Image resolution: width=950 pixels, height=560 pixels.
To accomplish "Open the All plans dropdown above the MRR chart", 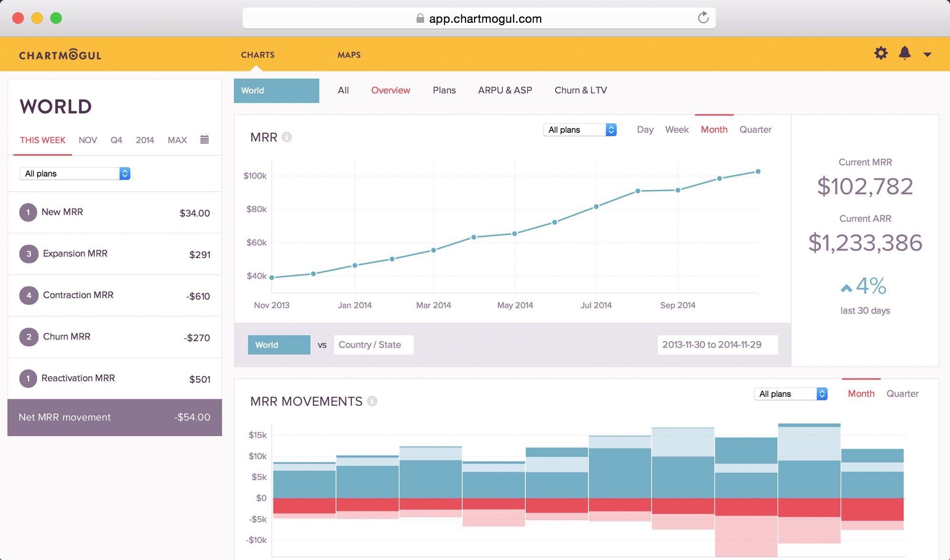I will 579,130.
